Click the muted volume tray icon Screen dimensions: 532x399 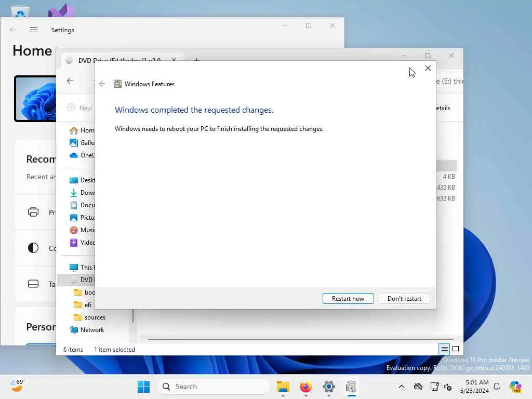click(448, 387)
